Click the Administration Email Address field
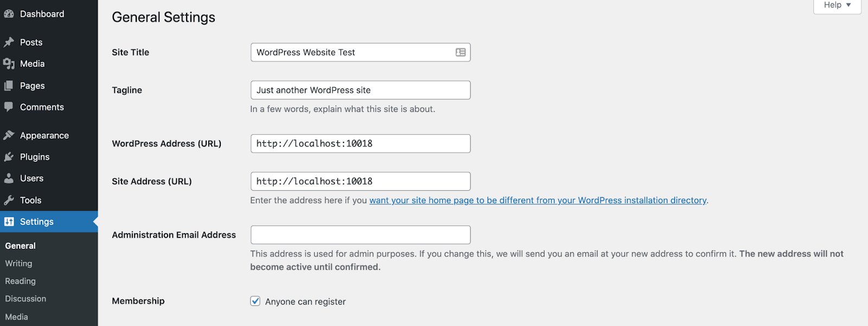Image resolution: width=868 pixels, height=326 pixels. pyautogui.click(x=360, y=235)
